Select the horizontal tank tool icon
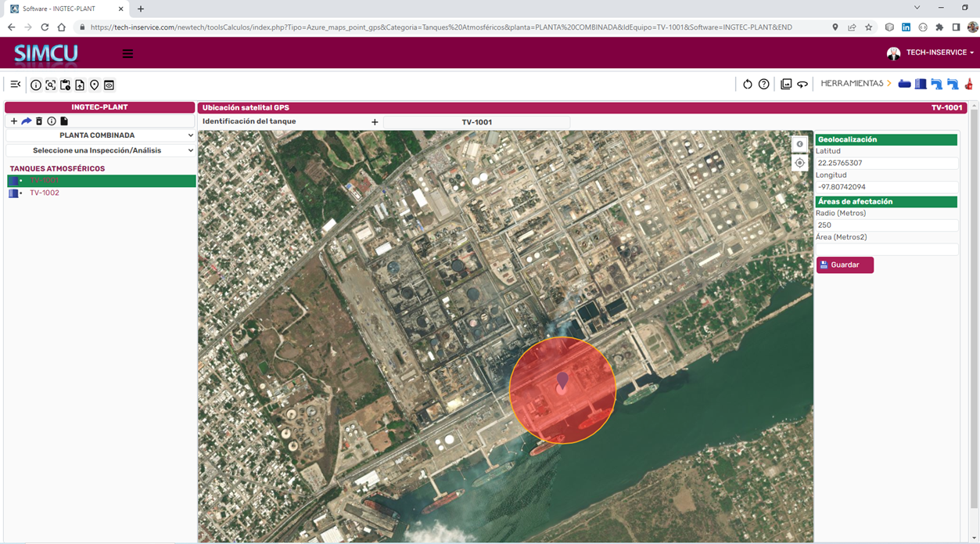 click(x=904, y=84)
